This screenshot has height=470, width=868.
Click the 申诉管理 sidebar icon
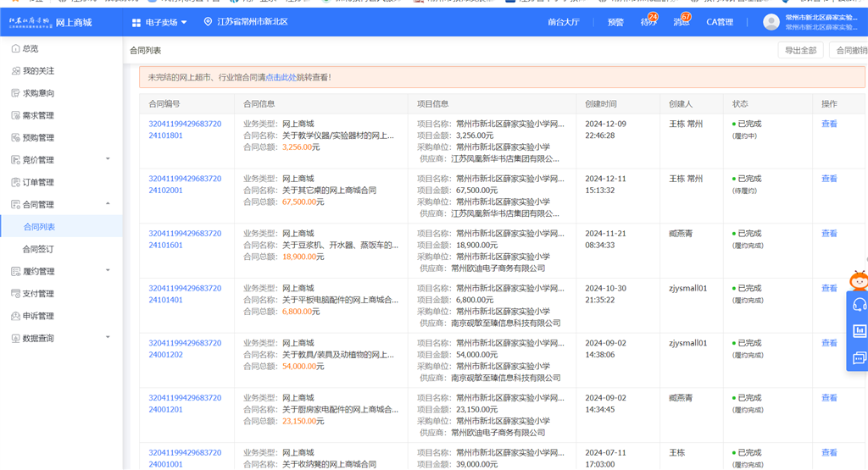(x=15, y=316)
